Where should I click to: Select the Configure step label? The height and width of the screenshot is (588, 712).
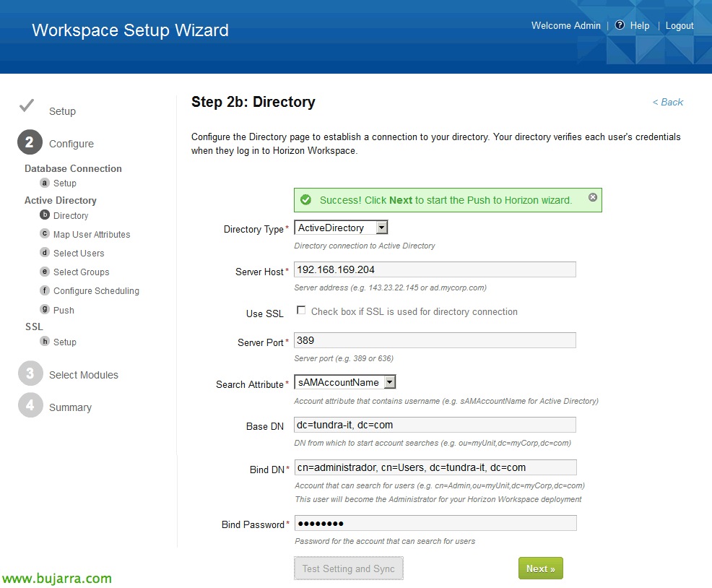(x=71, y=144)
